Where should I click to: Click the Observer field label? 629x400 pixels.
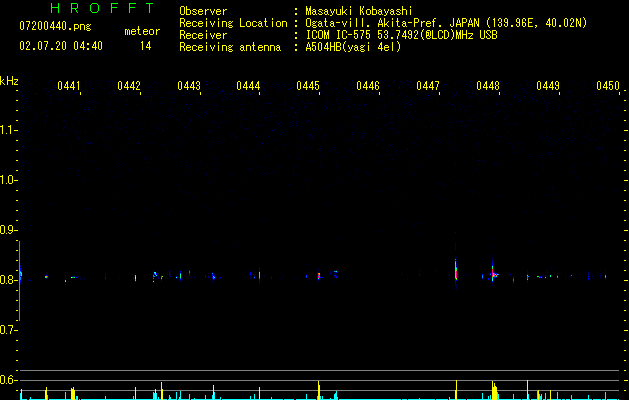[203, 11]
